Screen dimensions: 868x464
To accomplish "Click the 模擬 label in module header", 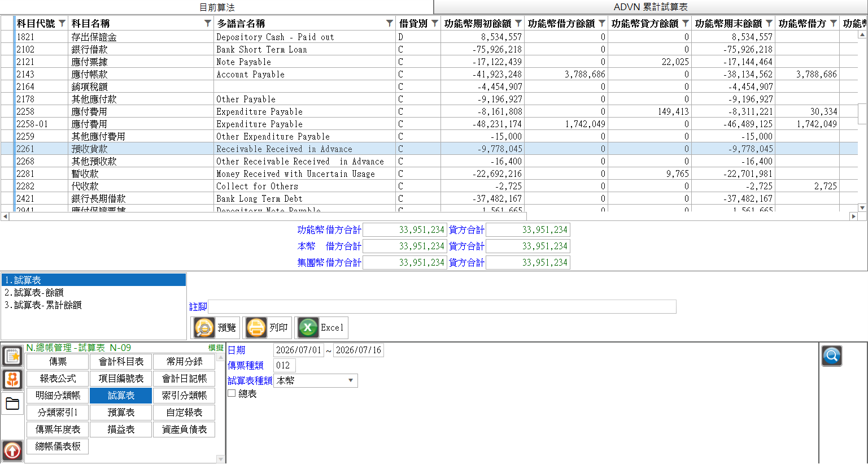I will tap(216, 348).
